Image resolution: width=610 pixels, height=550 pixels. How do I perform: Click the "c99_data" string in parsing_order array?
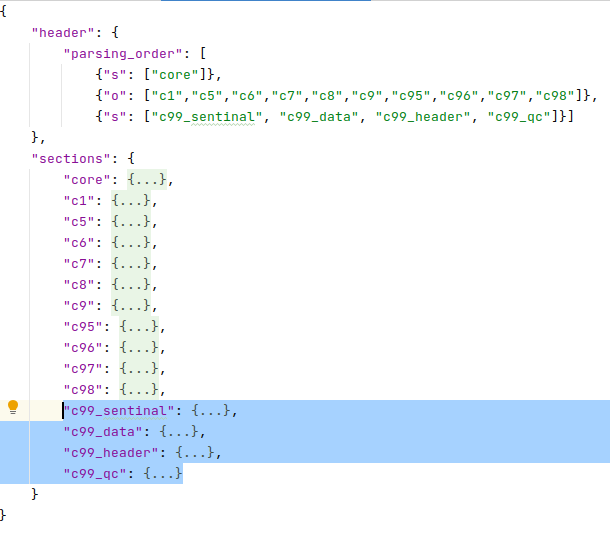pyautogui.click(x=318, y=117)
